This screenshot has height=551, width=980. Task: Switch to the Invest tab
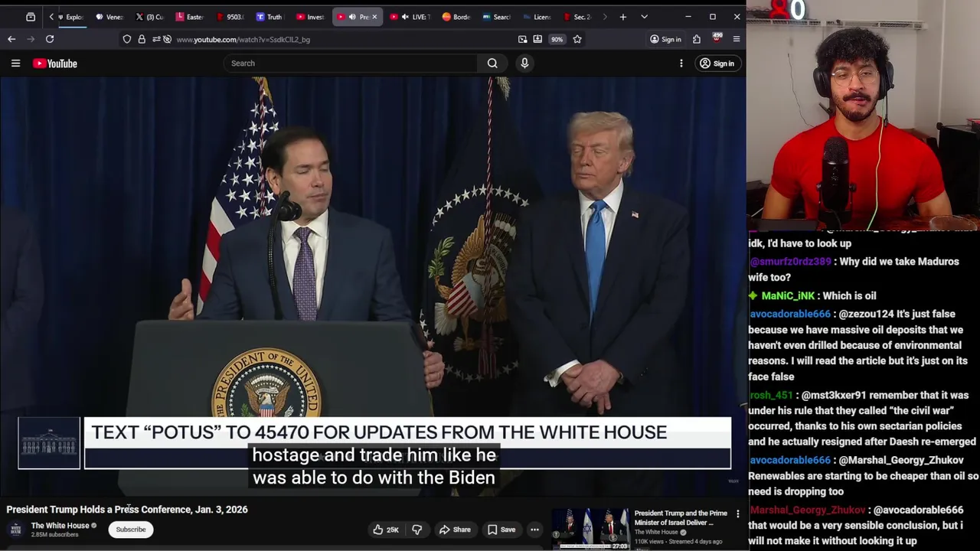point(310,17)
